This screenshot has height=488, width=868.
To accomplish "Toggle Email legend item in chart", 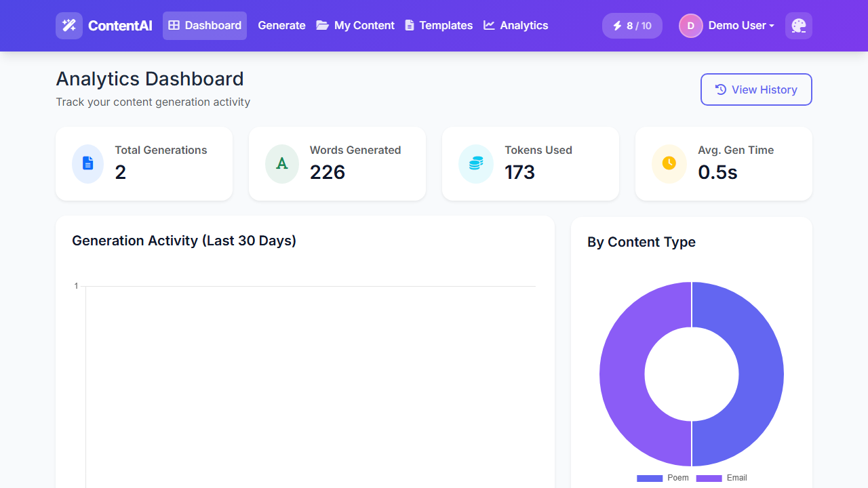I will pos(722,478).
